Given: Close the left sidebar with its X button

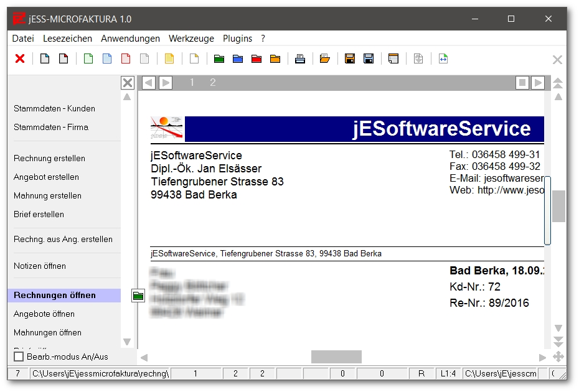Looking at the screenshot, I should [x=128, y=83].
